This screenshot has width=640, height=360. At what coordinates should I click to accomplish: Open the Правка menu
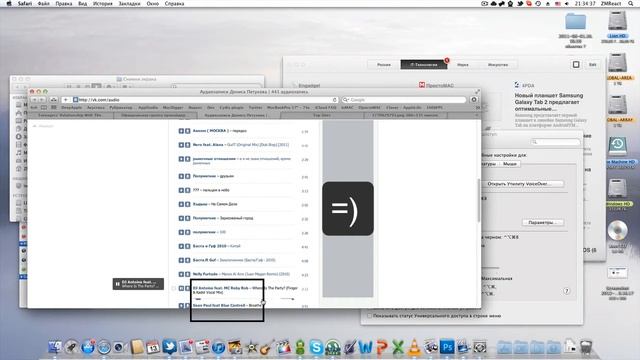[x=64, y=3]
